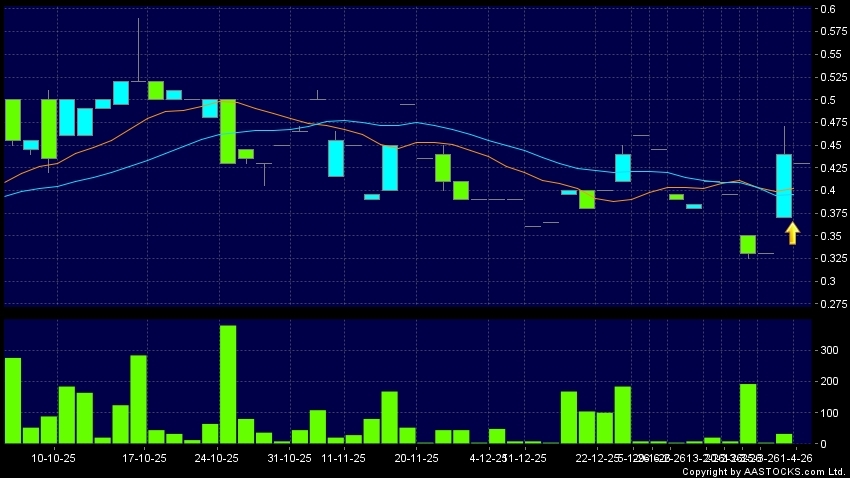Screen dimensions: 850x478
Task: Select the last cyan candlestick on the right
Action: tap(784, 186)
